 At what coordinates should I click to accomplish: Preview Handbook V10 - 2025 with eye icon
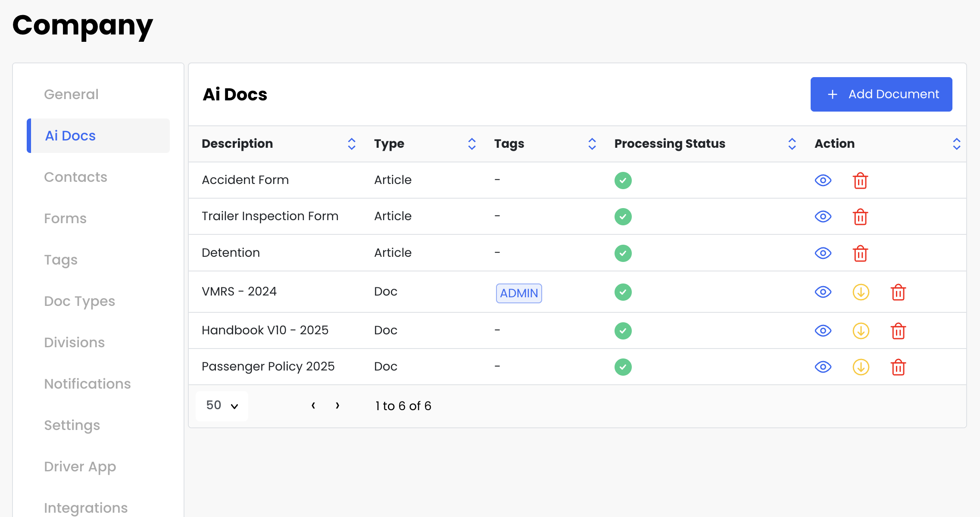(823, 331)
